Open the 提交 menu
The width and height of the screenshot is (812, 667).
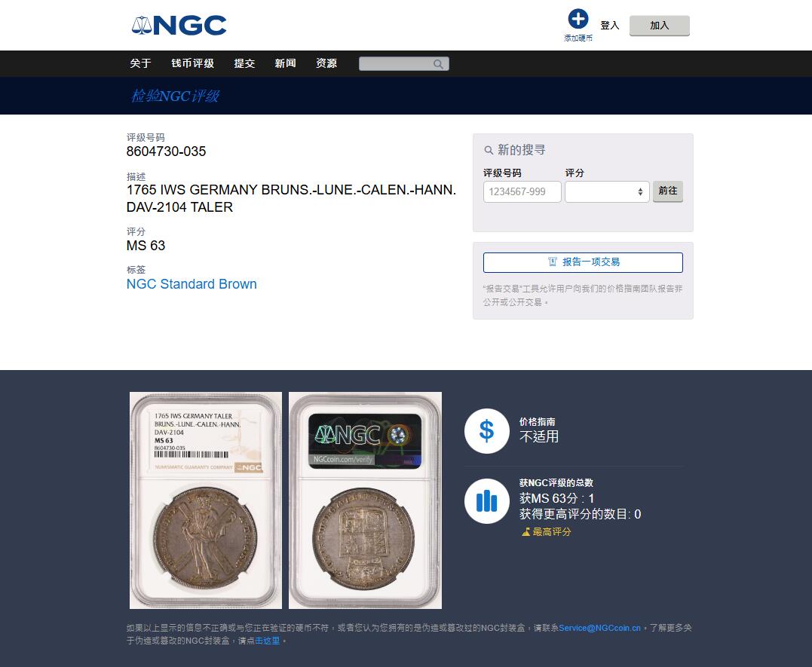(x=244, y=63)
